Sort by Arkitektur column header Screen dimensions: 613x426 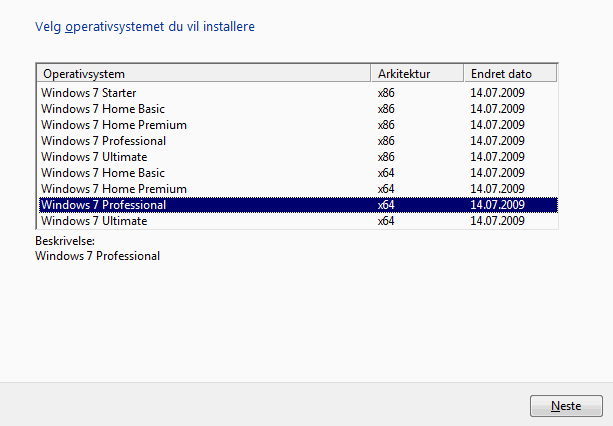[x=418, y=73]
